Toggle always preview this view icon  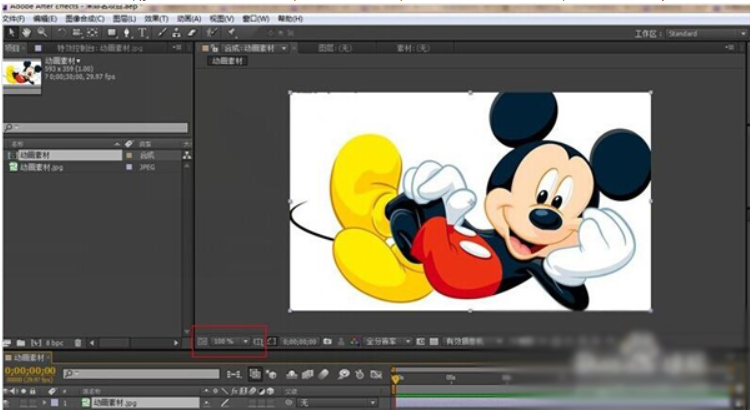[202, 341]
